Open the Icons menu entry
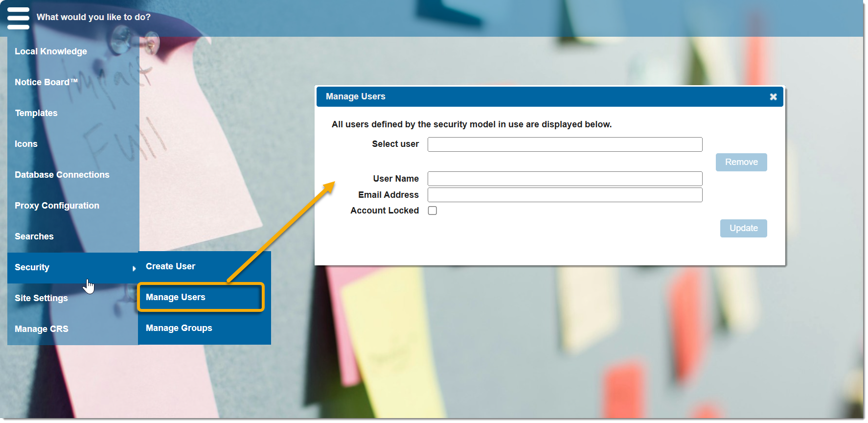868x423 pixels. pyautogui.click(x=26, y=144)
